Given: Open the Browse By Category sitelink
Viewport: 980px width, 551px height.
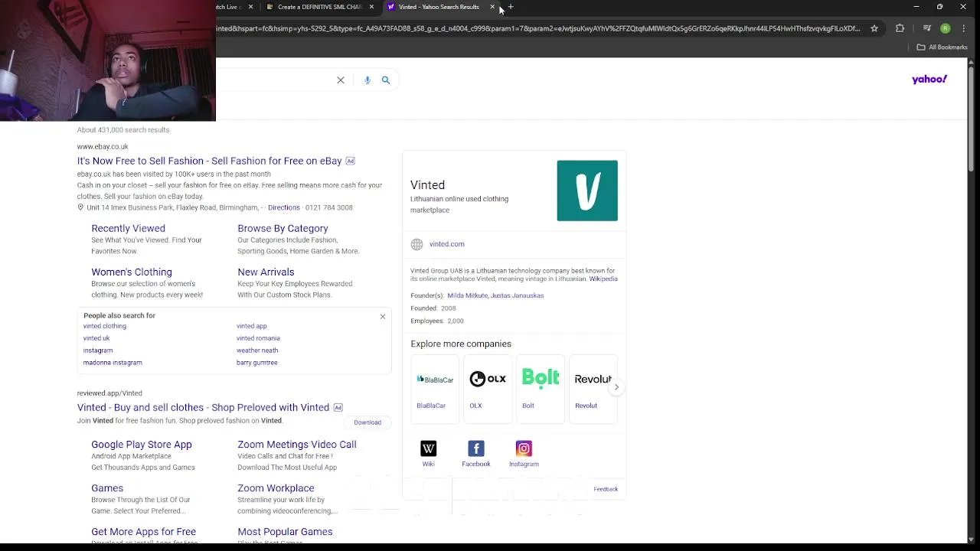Looking at the screenshot, I should pos(283,228).
